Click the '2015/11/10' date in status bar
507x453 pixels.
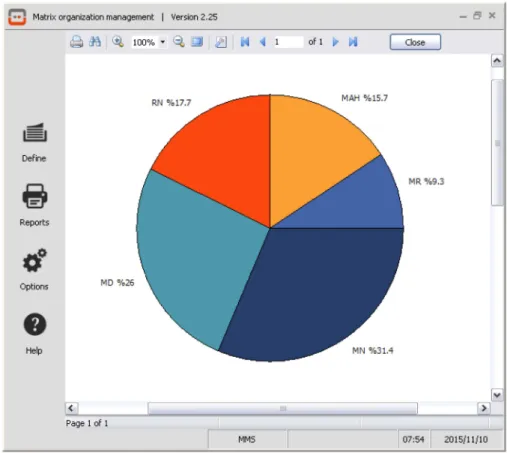(466, 439)
